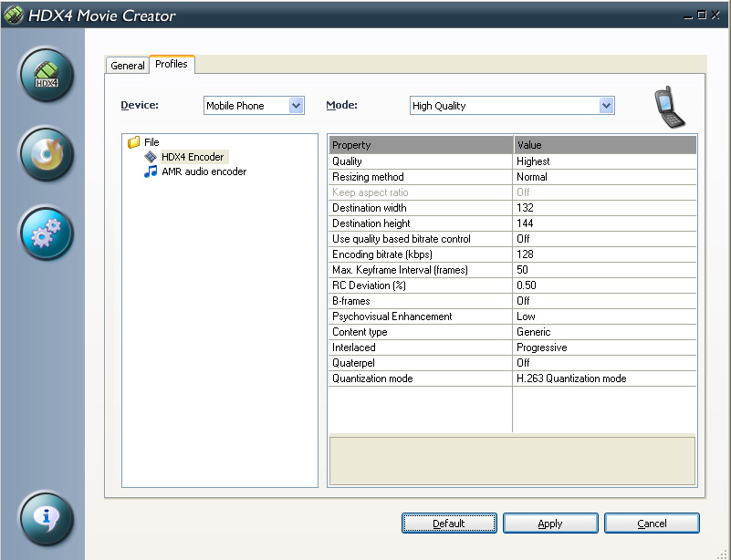
Task: Click the Destination width value 132
Action: [525, 208]
